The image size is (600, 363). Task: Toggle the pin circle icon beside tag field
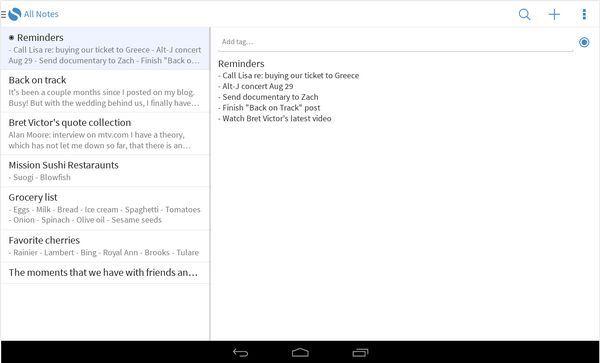click(584, 42)
